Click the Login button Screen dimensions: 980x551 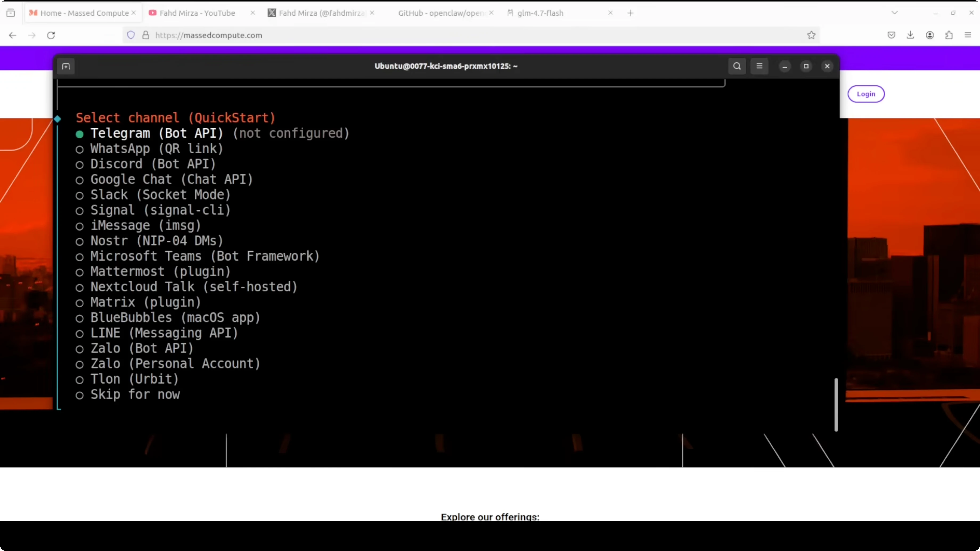coord(866,94)
